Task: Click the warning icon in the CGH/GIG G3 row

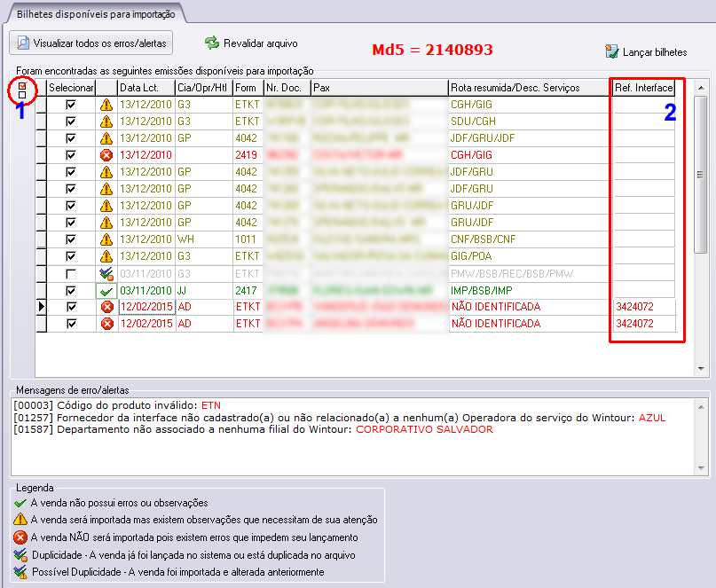Action: [x=106, y=105]
